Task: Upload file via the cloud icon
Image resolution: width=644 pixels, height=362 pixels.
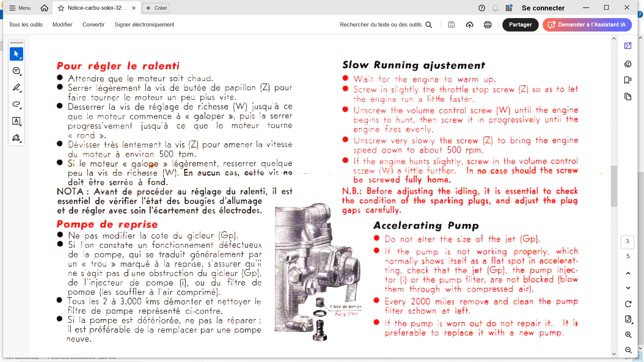Action: [470, 25]
